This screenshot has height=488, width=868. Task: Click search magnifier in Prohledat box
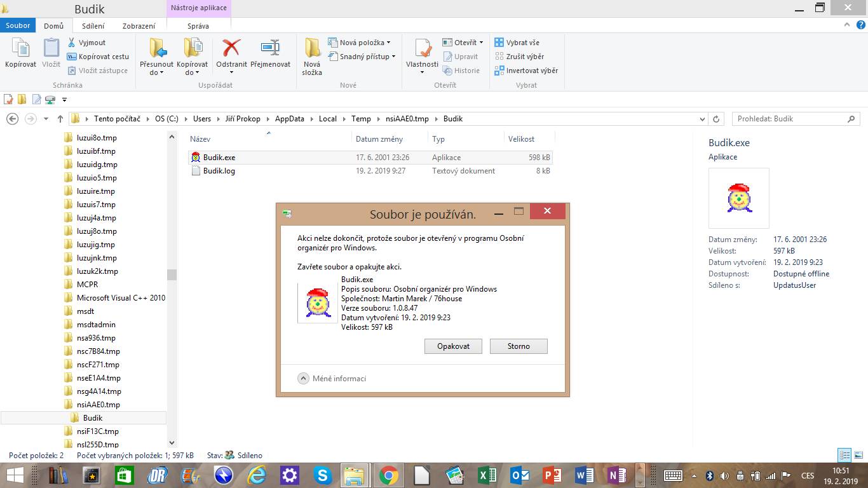852,119
